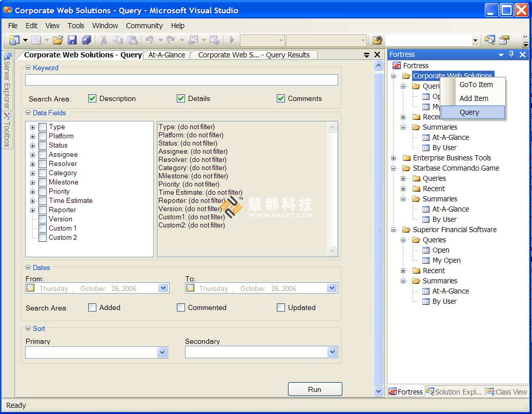Image resolution: width=532 pixels, height=414 pixels.
Task: Close the active document tab
Action: click(x=377, y=55)
